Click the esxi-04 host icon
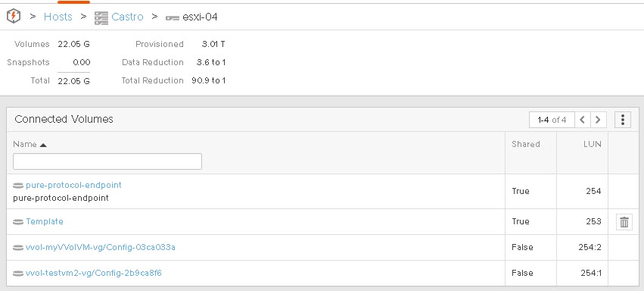Viewport: 644px width, 291px height. (x=173, y=17)
